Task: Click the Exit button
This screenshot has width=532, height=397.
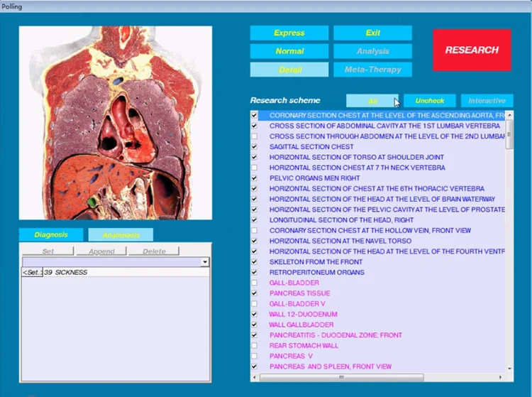Action: click(x=373, y=33)
